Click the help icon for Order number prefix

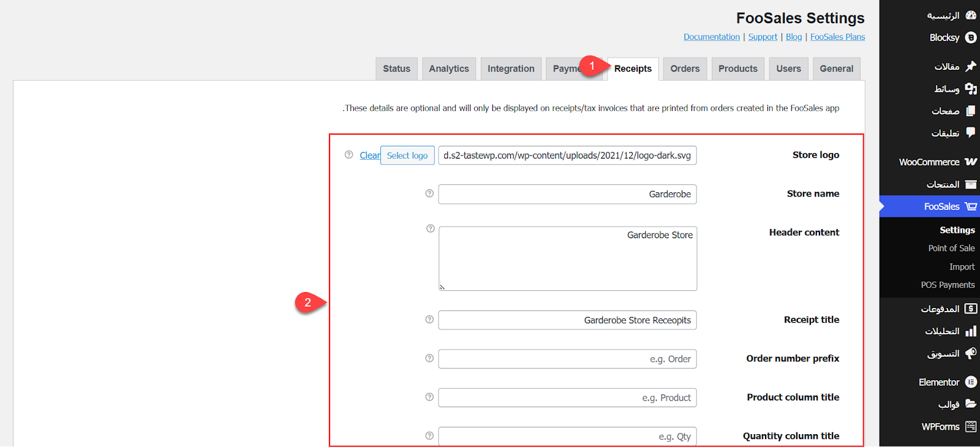pyautogui.click(x=429, y=358)
